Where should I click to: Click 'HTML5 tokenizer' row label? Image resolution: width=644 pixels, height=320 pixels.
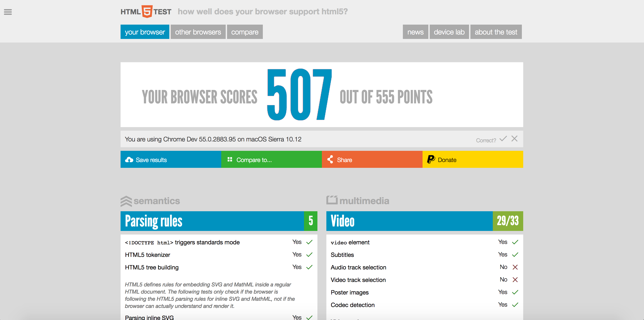pos(147,255)
